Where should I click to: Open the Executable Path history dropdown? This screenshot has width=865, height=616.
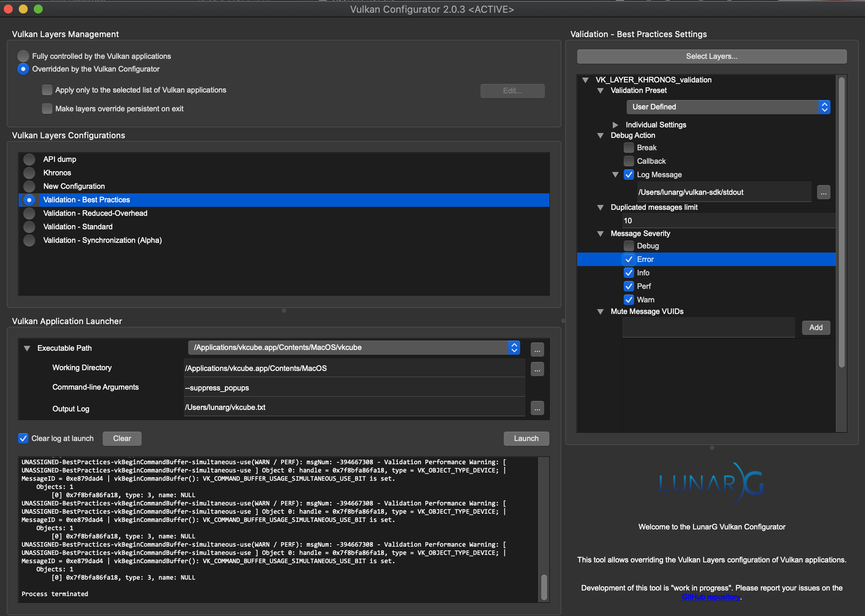(514, 347)
